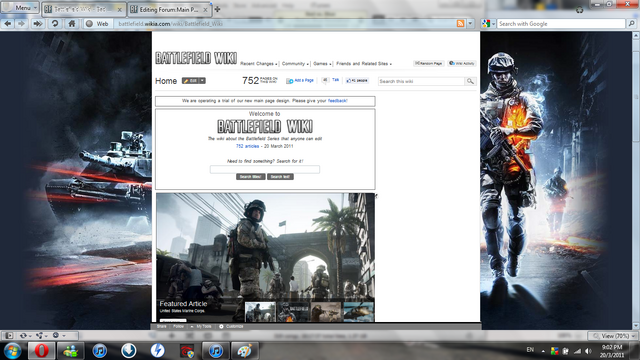Click the Battlefield Wiki header logo
The width and height of the screenshot is (640, 360).
point(196,58)
